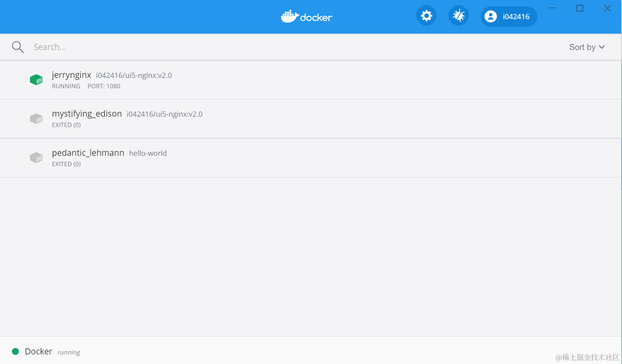Open the jerrynginx container name
The height and width of the screenshot is (364, 622).
tap(72, 75)
